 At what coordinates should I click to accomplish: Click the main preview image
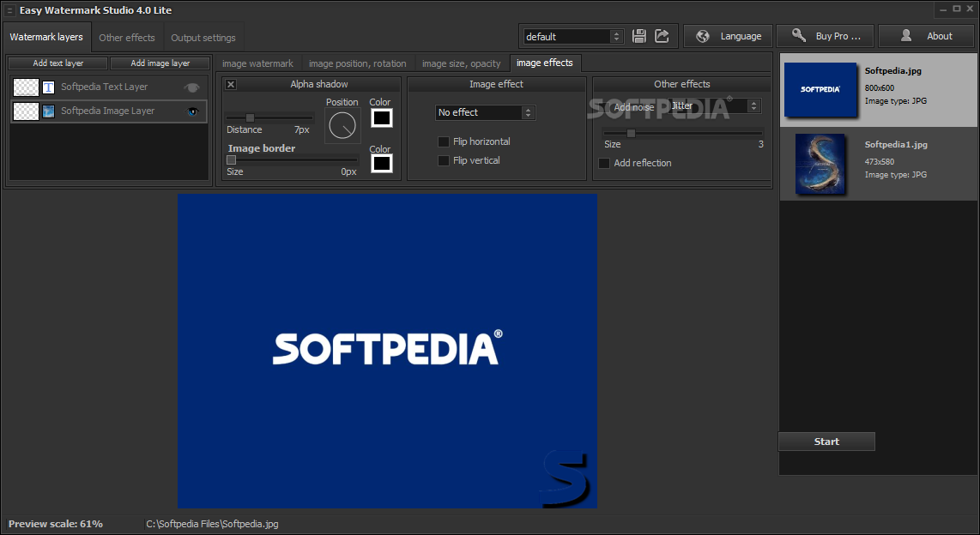pyautogui.click(x=387, y=350)
